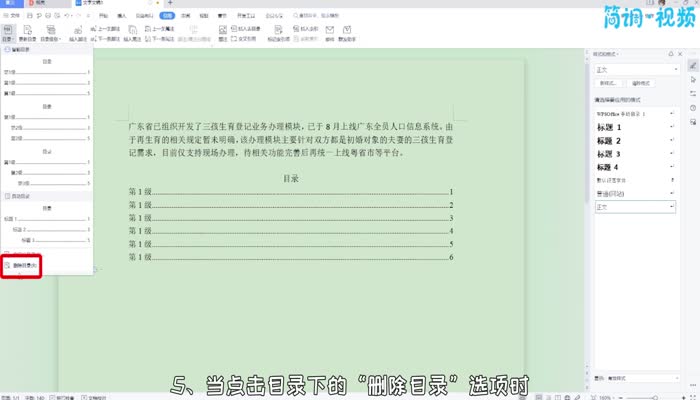
Task: Click the 新样式 button in styles panel
Action: pos(606,83)
